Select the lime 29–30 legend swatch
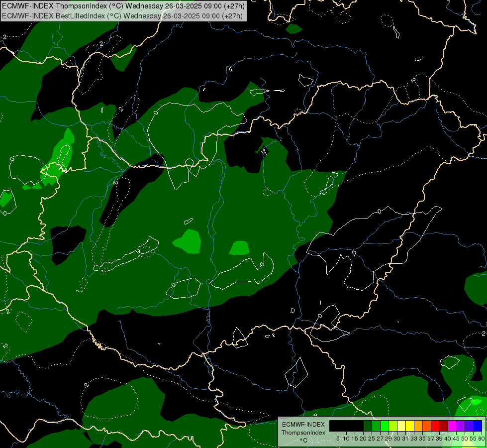The height and width of the screenshot is (448, 487). coord(393,426)
